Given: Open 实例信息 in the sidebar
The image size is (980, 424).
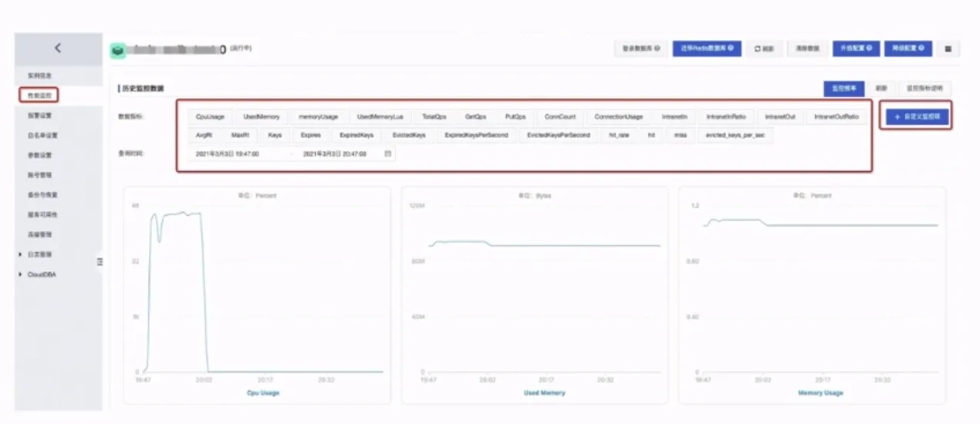Looking at the screenshot, I should 39,76.
